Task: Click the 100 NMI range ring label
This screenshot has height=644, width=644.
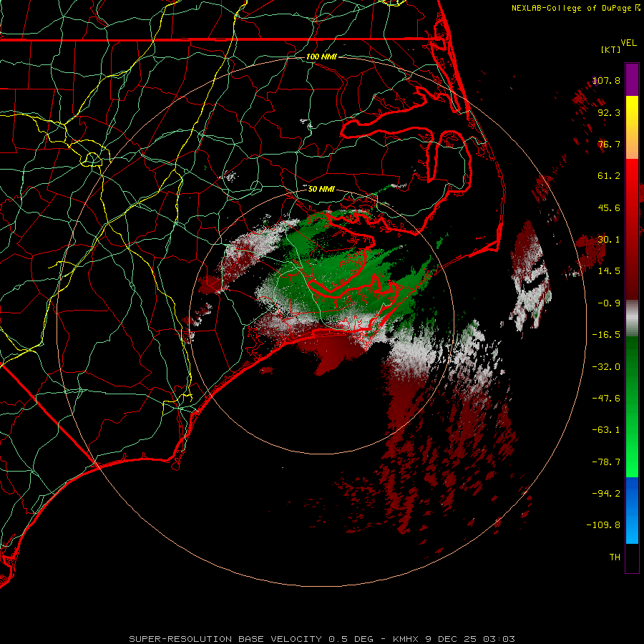Action: [x=321, y=57]
